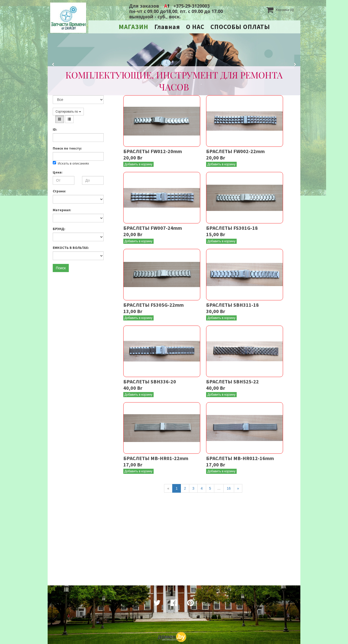348x644 pixels.
Task: Open the Корзина (0) link
Action: [x=285, y=10]
